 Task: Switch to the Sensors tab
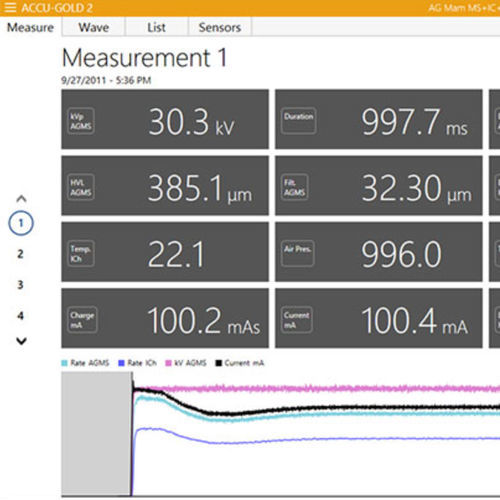click(220, 27)
